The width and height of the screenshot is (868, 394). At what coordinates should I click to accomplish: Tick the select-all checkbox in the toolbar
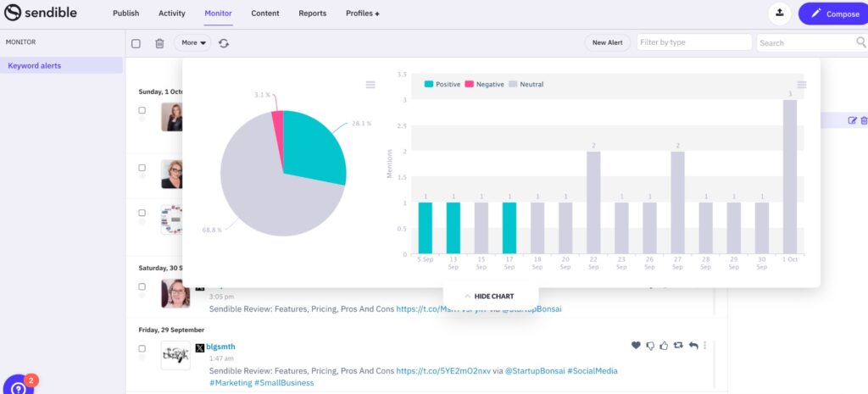pyautogui.click(x=136, y=43)
